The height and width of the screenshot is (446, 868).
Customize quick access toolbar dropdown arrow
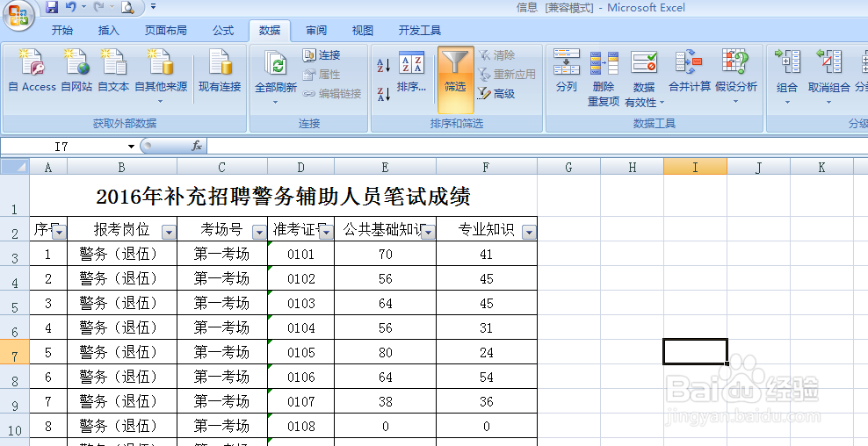tap(153, 7)
